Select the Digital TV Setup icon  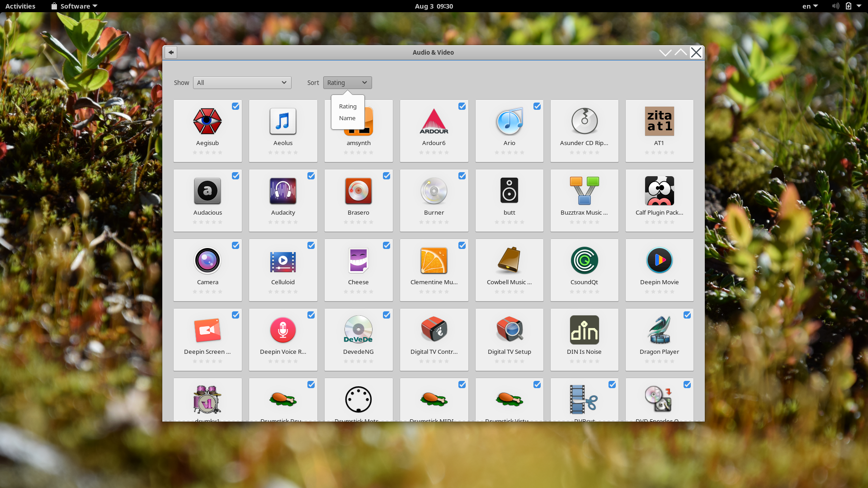coord(509,330)
